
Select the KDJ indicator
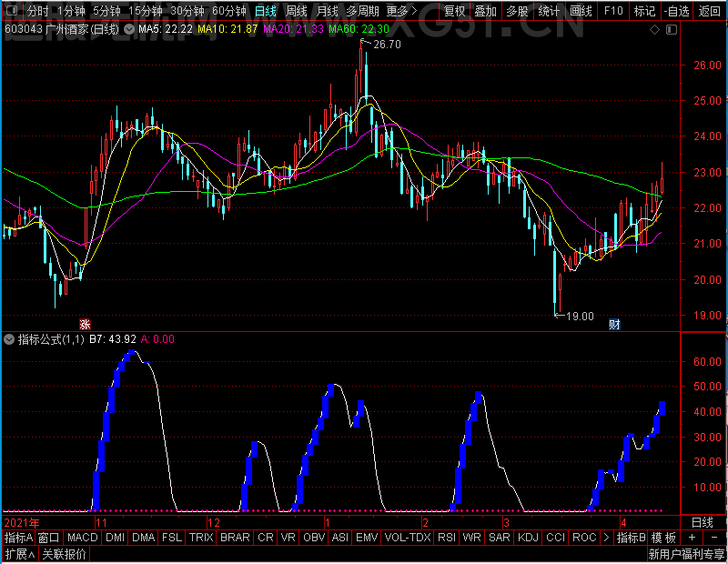528,538
